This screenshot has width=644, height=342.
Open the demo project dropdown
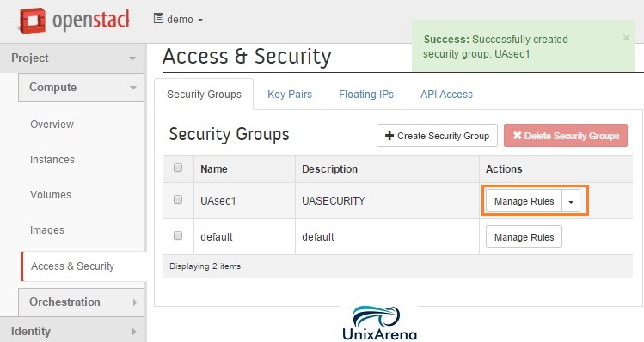tap(178, 19)
